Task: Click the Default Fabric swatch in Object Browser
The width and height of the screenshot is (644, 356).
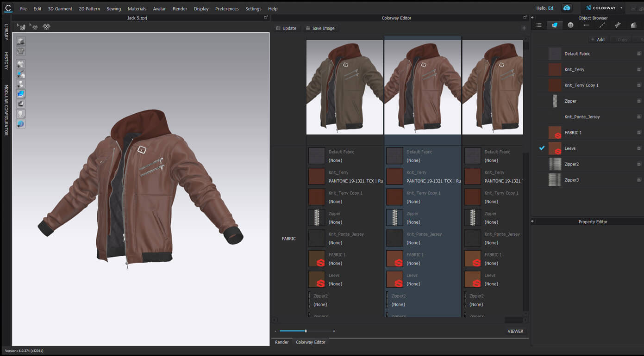Action: [x=555, y=54]
